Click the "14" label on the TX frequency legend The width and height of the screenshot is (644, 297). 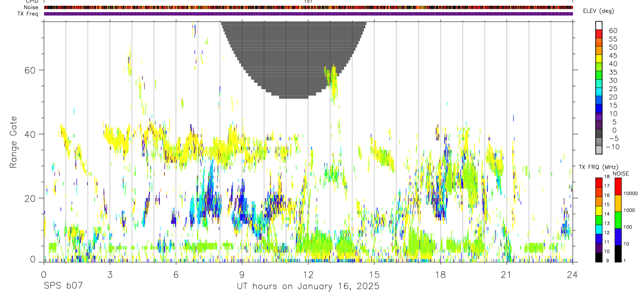606,214
